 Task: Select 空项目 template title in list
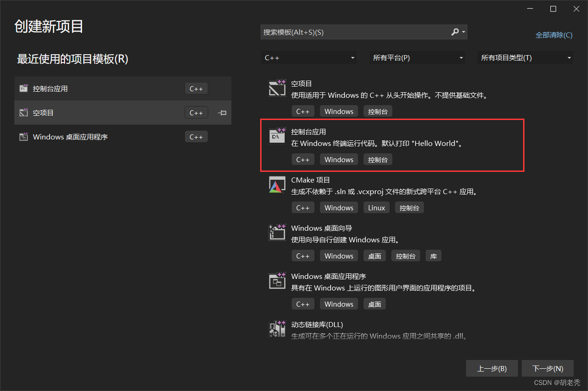[x=301, y=84]
